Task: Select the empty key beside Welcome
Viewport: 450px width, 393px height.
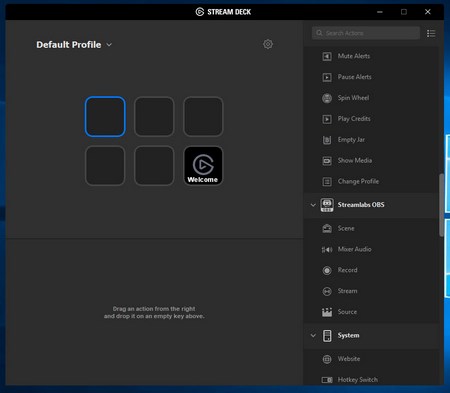Action: point(154,166)
